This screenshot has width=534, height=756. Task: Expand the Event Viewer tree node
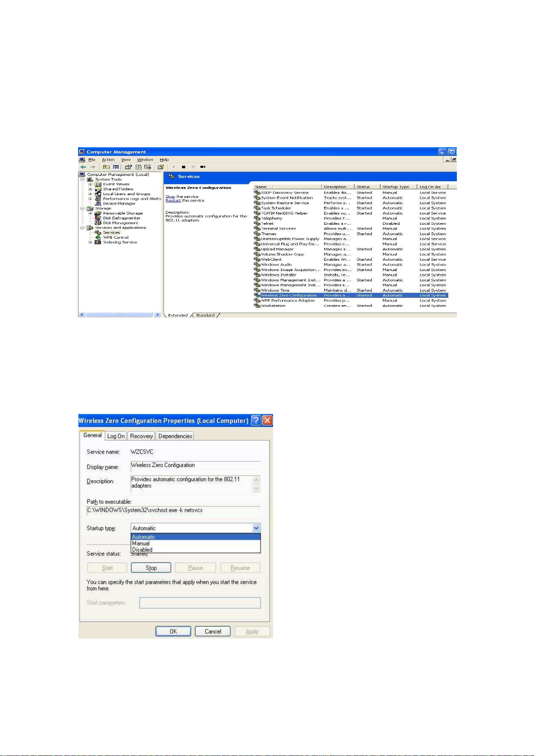[90, 184]
